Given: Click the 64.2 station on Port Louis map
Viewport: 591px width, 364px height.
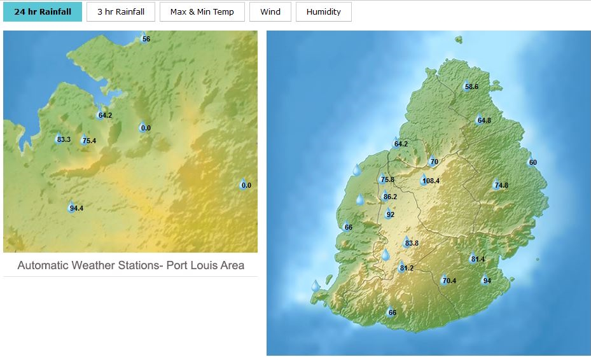Looking at the screenshot, I should pos(100,115).
